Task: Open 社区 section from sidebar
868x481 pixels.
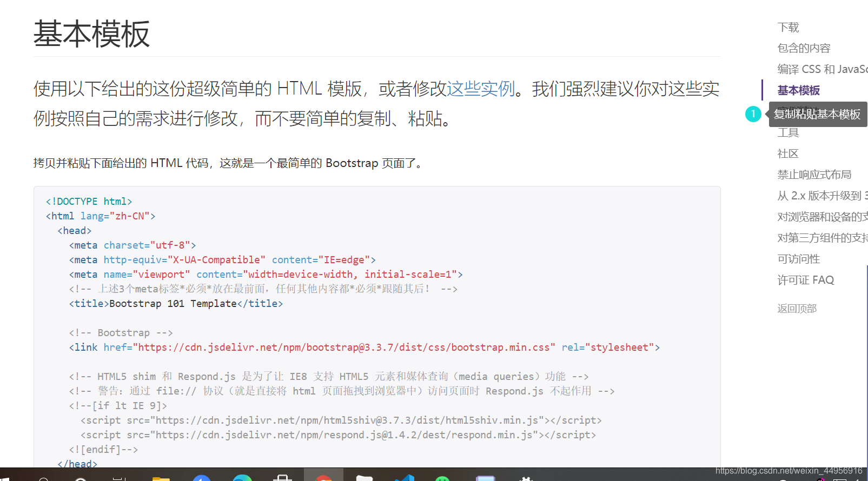Action: (788, 153)
